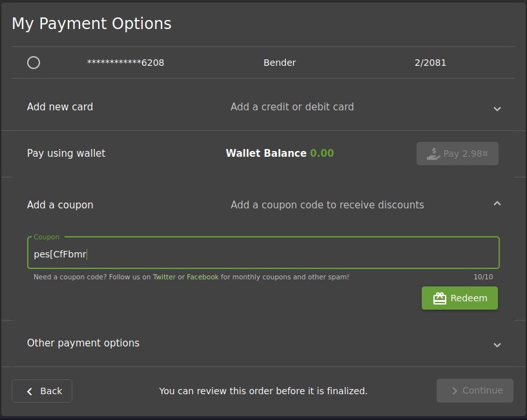Click the Wallet Balance 0.00 text
Viewport: 527px width, 420px height.
coord(279,154)
